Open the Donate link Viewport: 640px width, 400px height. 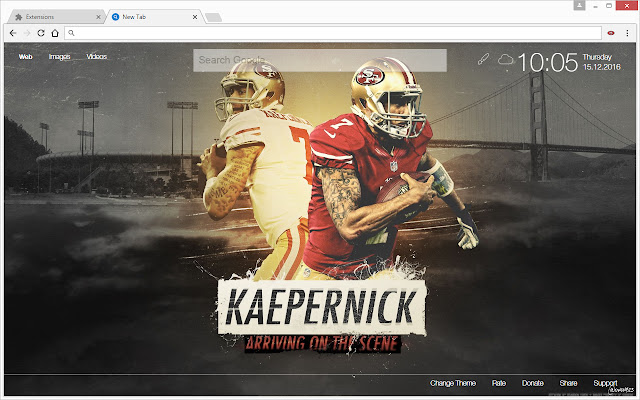coord(533,383)
